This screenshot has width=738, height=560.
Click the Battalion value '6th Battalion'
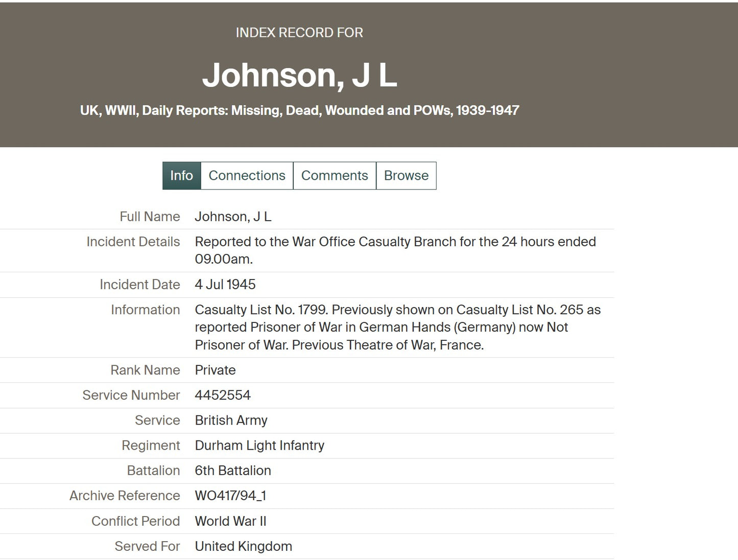(x=233, y=471)
